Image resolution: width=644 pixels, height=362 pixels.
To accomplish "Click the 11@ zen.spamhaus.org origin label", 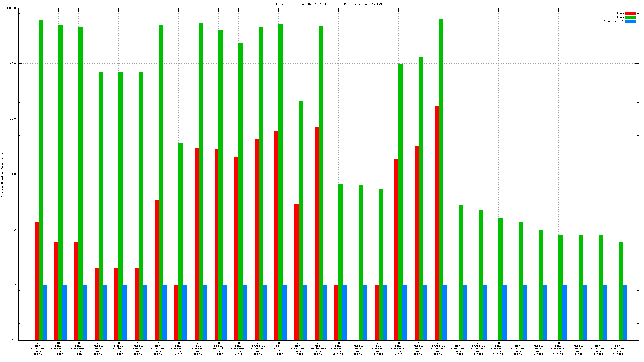I will [158, 348].
